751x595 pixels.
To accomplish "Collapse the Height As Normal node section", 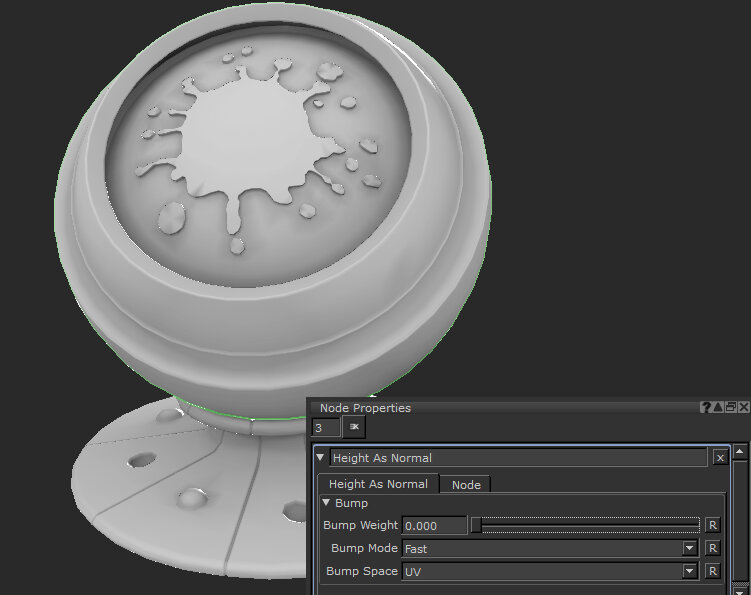I will point(320,458).
